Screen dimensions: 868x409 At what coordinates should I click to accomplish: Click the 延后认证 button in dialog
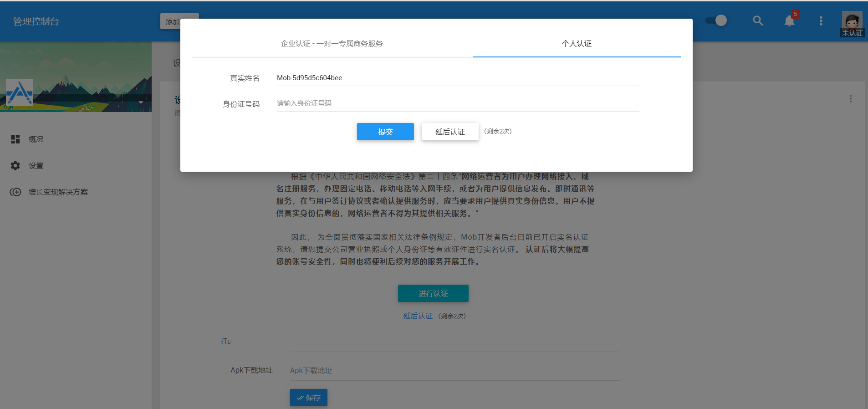pos(450,132)
